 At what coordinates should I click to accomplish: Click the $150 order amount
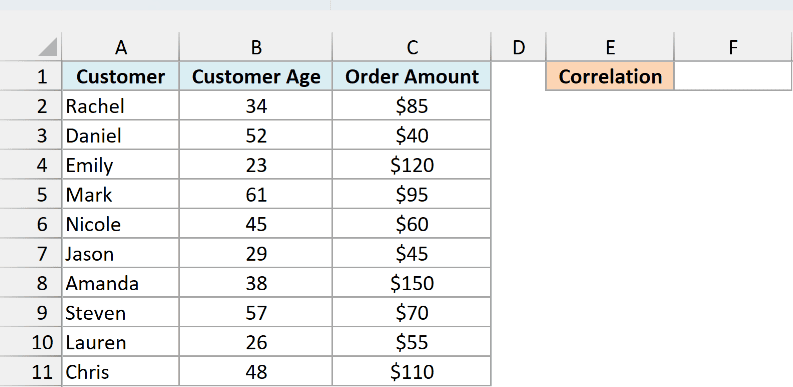[x=412, y=283]
